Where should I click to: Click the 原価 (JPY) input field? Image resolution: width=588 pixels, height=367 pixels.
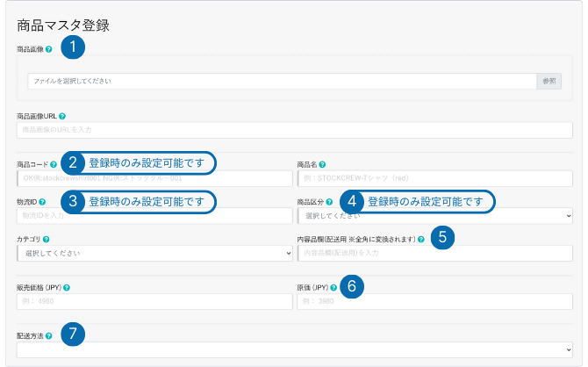click(434, 301)
